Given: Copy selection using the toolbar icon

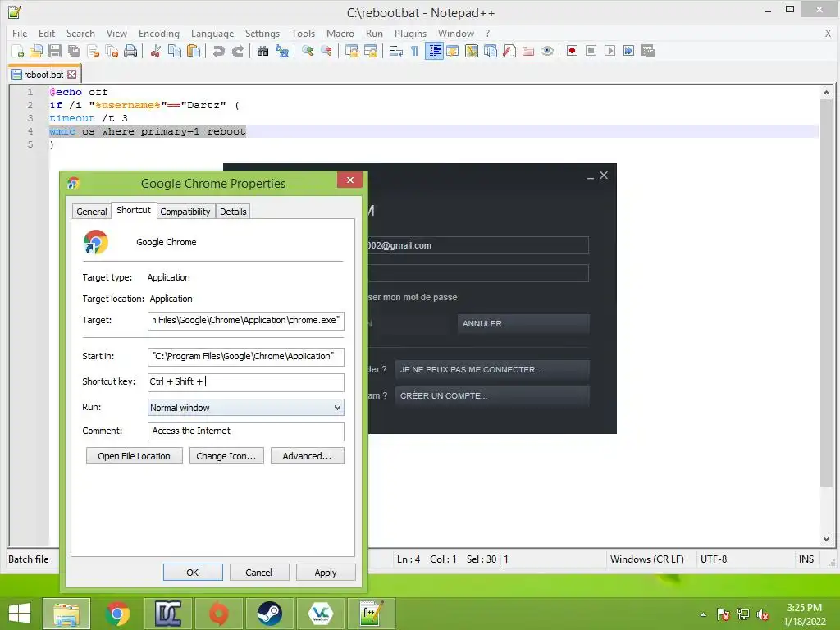Looking at the screenshot, I should [175, 51].
